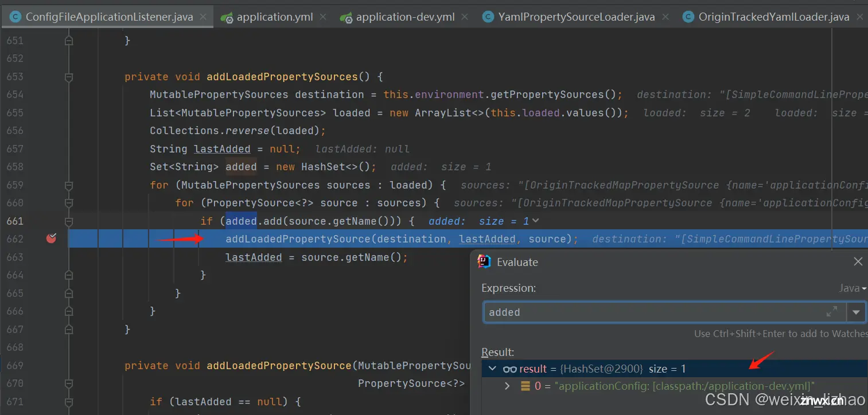Click line number 658 in the gutter

click(x=15, y=166)
